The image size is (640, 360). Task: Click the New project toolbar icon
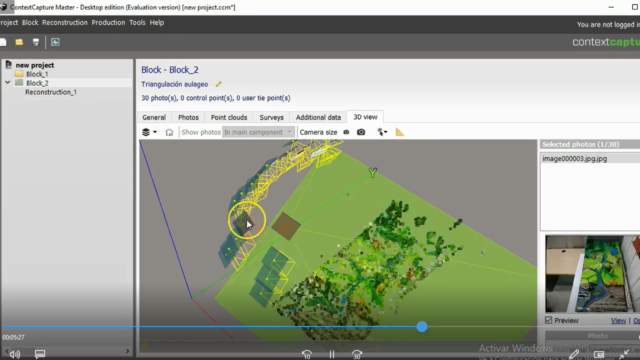coord(3,42)
